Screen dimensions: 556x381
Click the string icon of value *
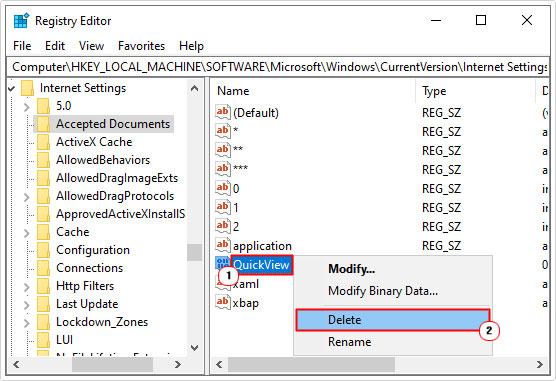pos(223,131)
